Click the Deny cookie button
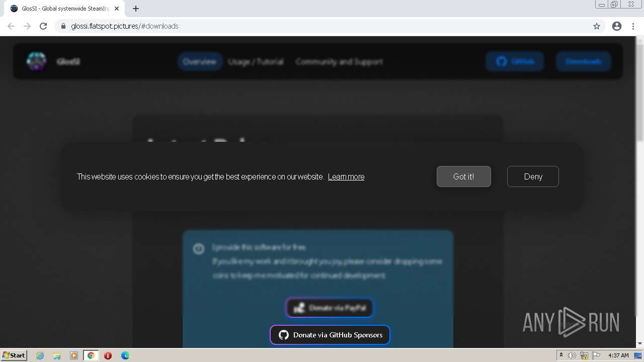 click(533, 176)
